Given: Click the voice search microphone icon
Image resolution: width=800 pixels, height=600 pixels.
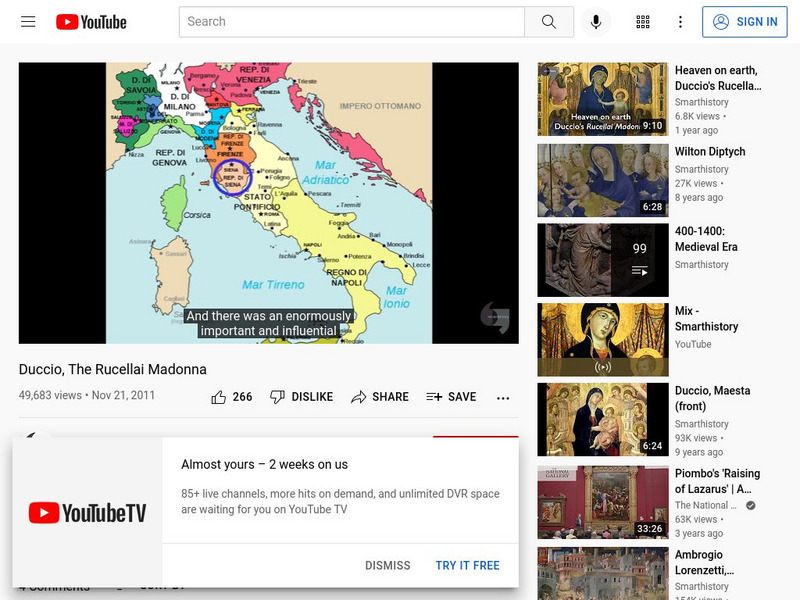Looking at the screenshot, I should click(596, 21).
